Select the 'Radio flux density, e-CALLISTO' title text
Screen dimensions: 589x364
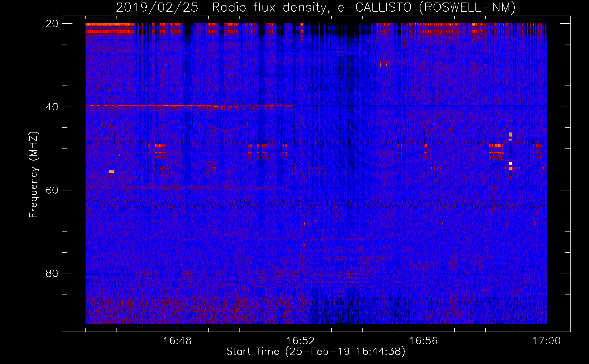pyautogui.click(x=312, y=7)
